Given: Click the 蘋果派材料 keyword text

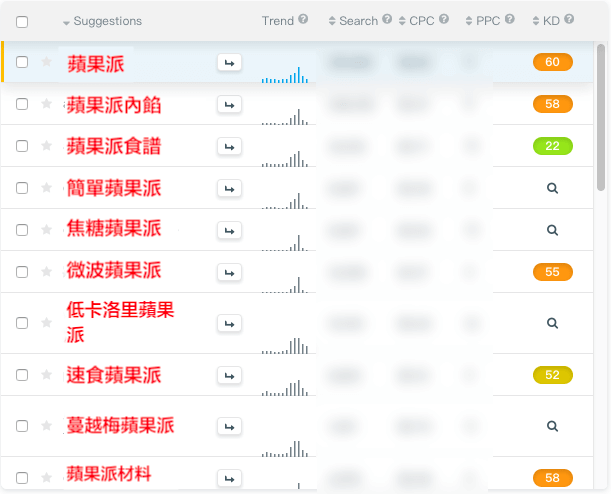Looking at the screenshot, I should (x=109, y=474).
